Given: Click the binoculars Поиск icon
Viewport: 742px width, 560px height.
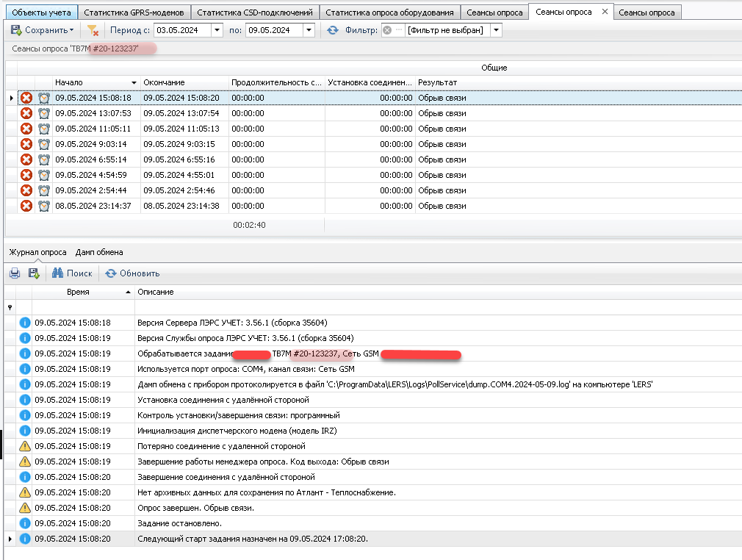Looking at the screenshot, I should coord(58,273).
